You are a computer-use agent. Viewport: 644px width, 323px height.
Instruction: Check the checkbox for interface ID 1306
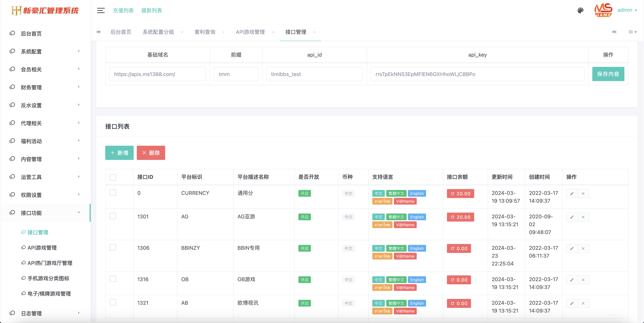(113, 247)
